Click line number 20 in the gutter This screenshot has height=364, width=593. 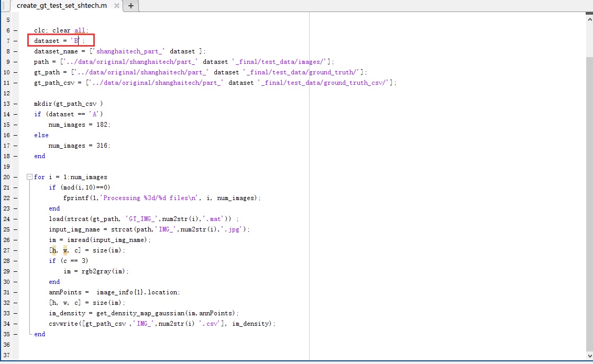7,177
